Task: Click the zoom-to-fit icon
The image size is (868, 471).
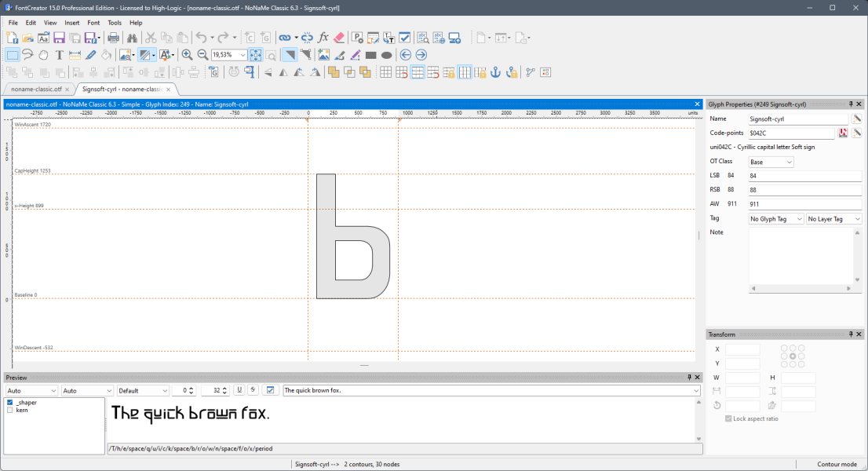Action: pyautogui.click(x=255, y=55)
